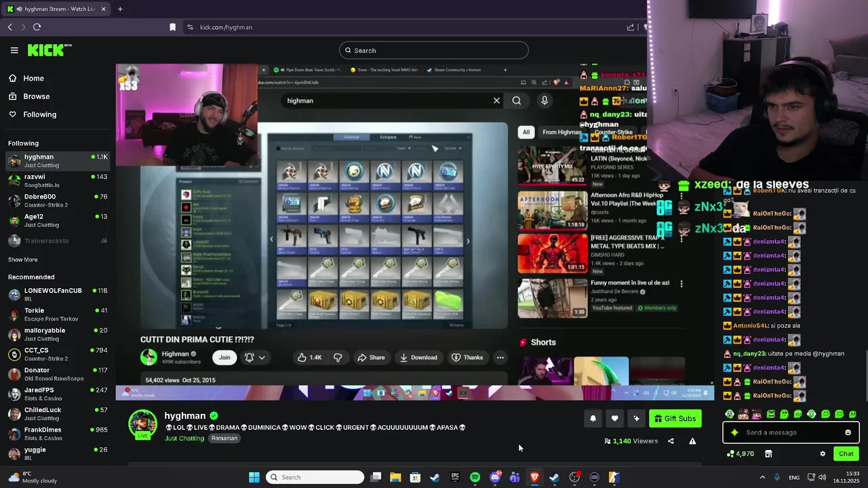Image resolution: width=868 pixels, height=488 pixels.
Task: Select hyghman in the Following list
Action: coord(58,161)
